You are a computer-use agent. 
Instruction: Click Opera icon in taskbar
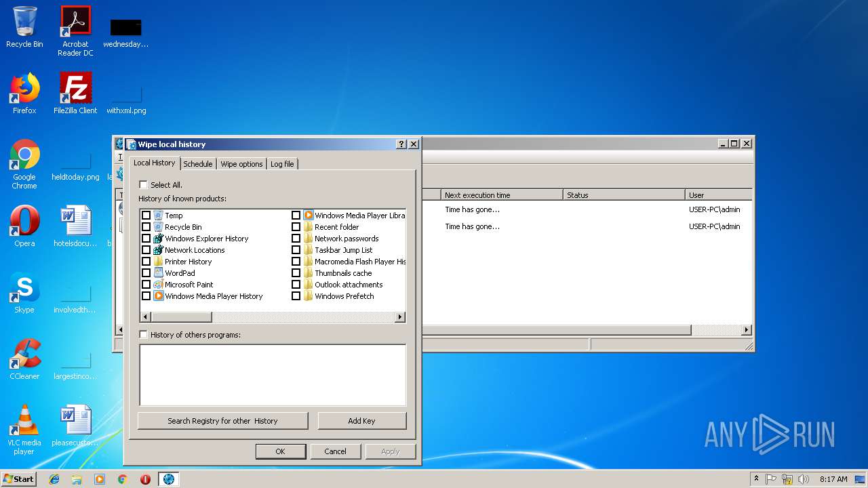tap(145, 479)
